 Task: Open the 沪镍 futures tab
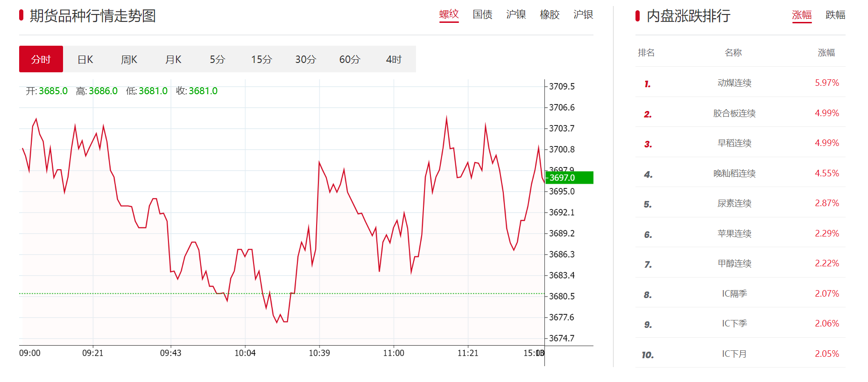(516, 14)
